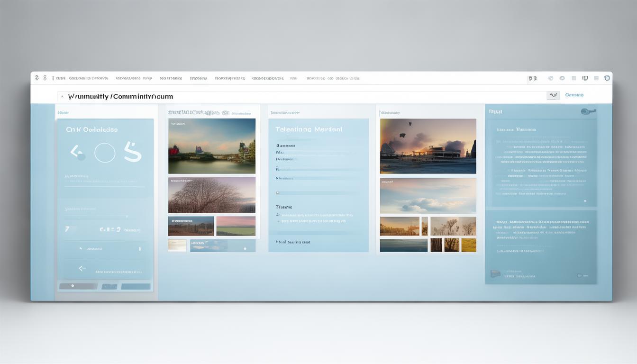This screenshot has width=637, height=364.
Task: Click the rounded badge icon at toolbar's far right
Action: pyautogui.click(x=607, y=78)
